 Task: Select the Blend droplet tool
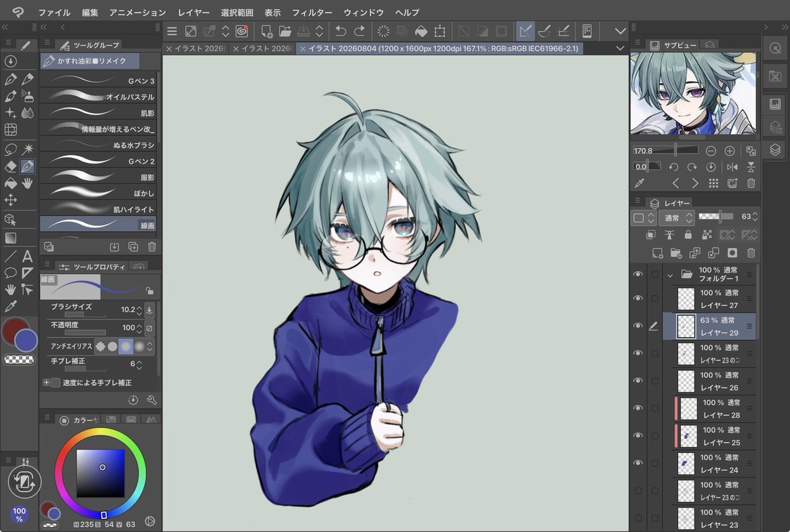point(28,113)
